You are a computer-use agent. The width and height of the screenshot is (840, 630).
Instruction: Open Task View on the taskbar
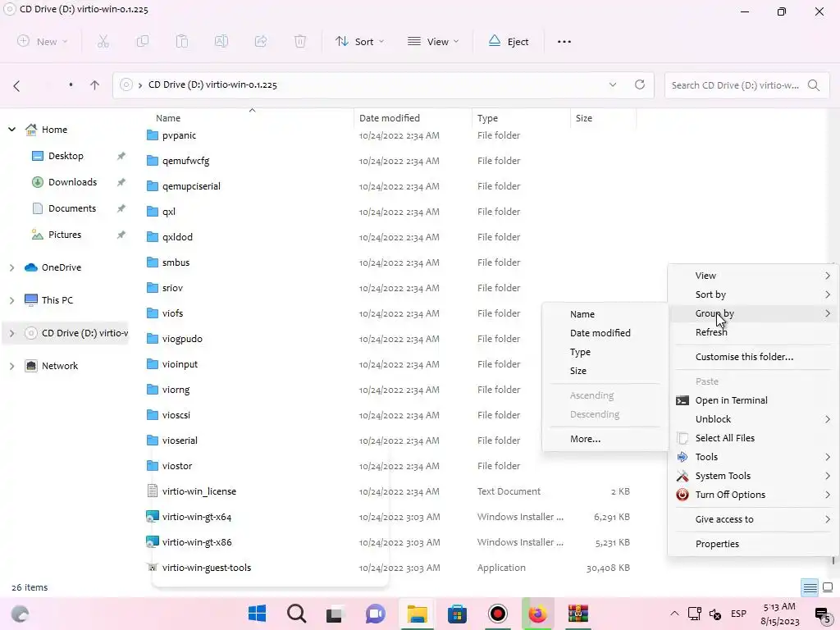[336, 614]
